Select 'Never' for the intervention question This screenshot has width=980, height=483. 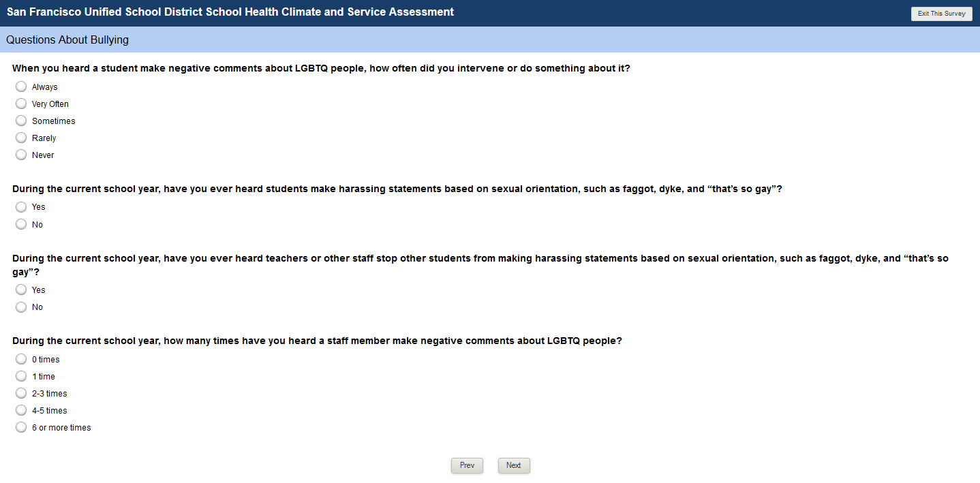(21, 155)
